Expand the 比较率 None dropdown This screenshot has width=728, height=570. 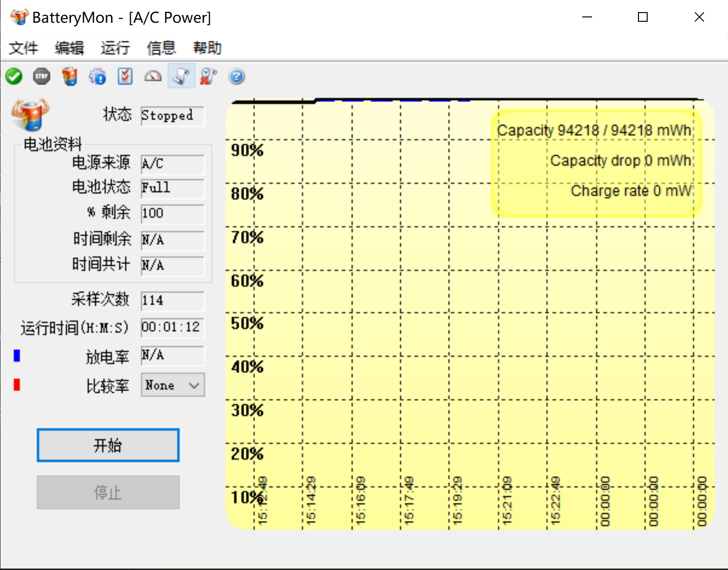click(x=173, y=385)
